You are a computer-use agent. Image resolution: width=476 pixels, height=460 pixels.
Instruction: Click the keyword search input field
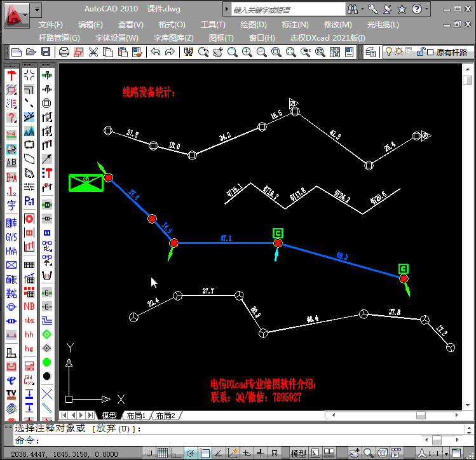pyautogui.click(x=285, y=10)
